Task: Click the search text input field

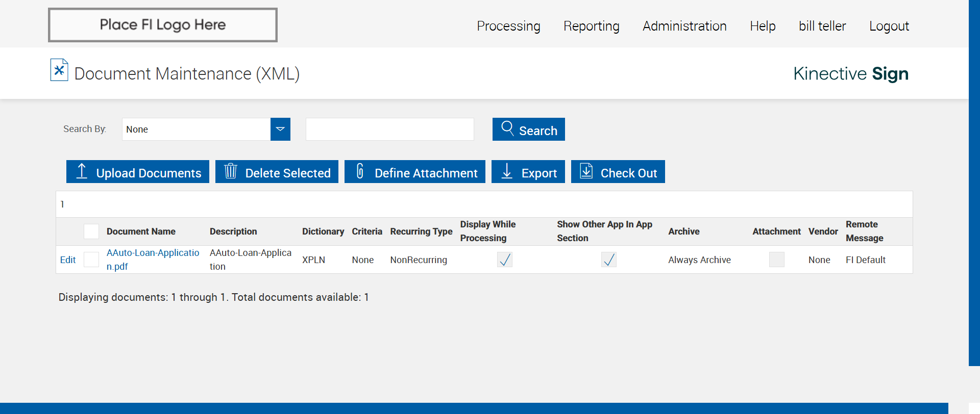Action: click(x=390, y=129)
